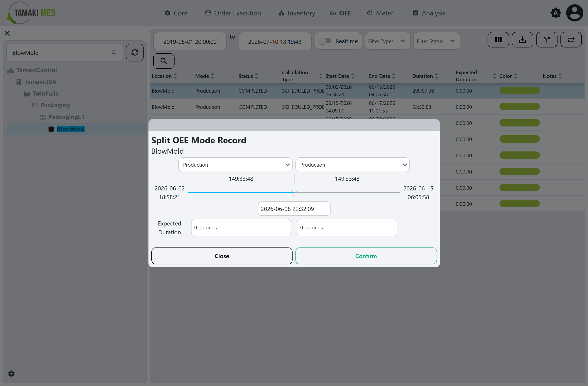Select the Packaging tree node
The height and width of the screenshot is (386, 588).
[x=55, y=105]
